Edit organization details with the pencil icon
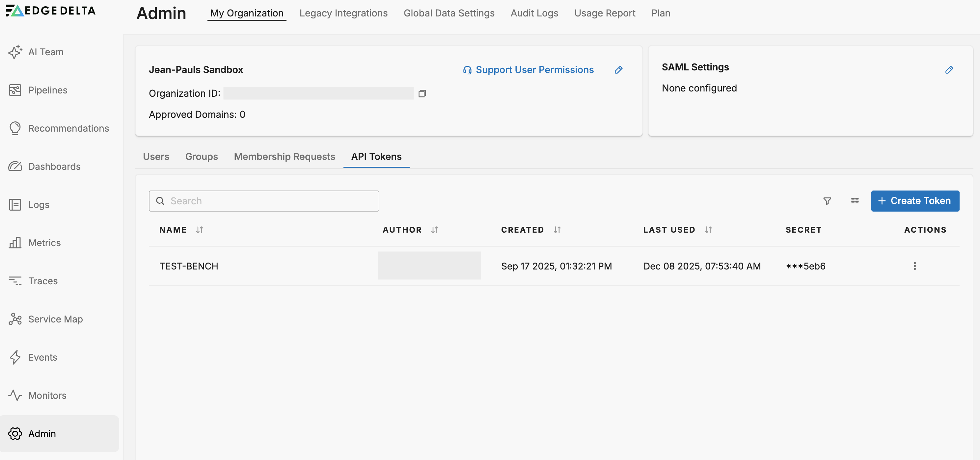This screenshot has width=980, height=460. (x=618, y=69)
